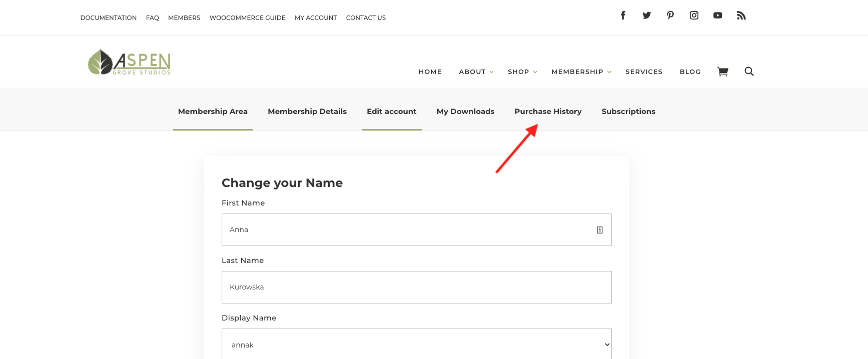Open the Members link

coord(184,18)
